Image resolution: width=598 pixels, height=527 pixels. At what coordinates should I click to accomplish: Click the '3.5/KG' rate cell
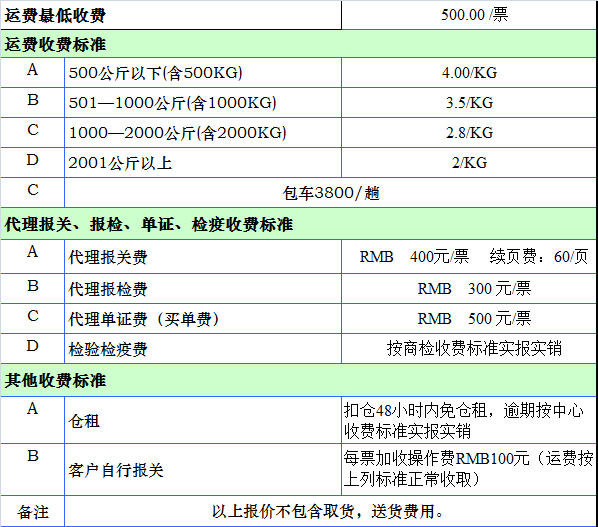coord(469,103)
